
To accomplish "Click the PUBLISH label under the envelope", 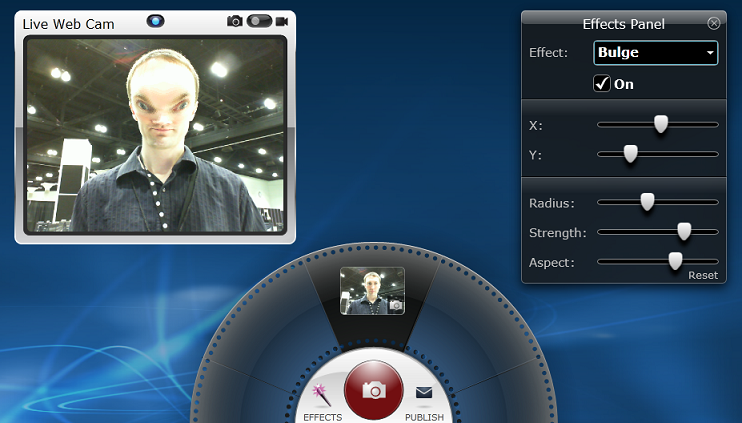I will (x=424, y=417).
